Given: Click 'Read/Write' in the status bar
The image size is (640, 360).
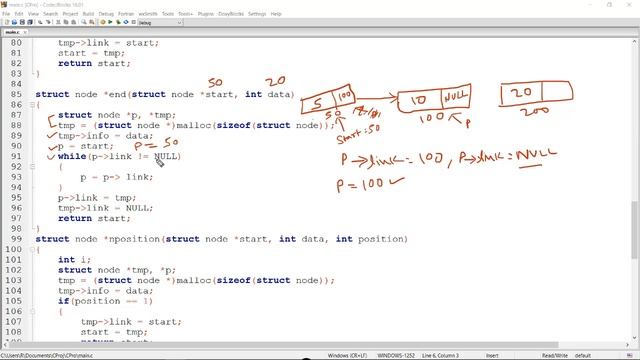Looking at the screenshot, I should tap(554, 356).
